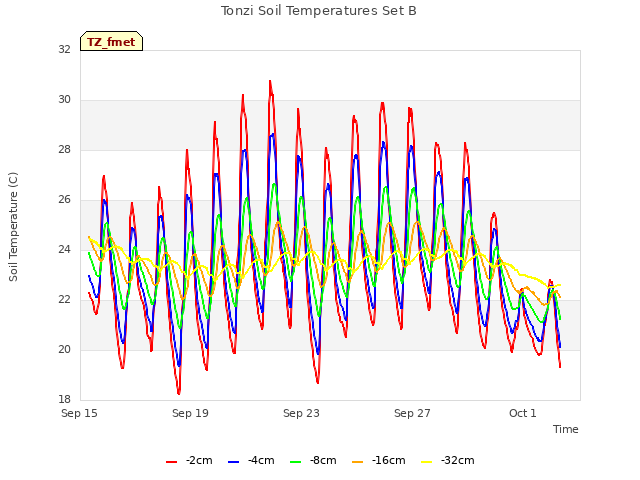Click the highest red -2cm peak near Sep 22
This screenshot has width=640, height=480.
270,81
